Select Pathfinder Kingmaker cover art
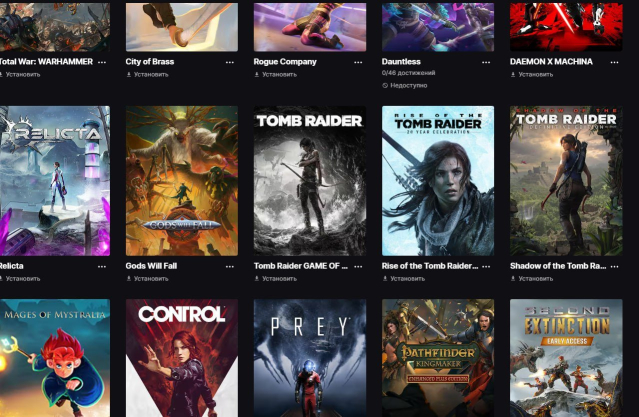The image size is (639, 417). pyautogui.click(x=438, y=358)
